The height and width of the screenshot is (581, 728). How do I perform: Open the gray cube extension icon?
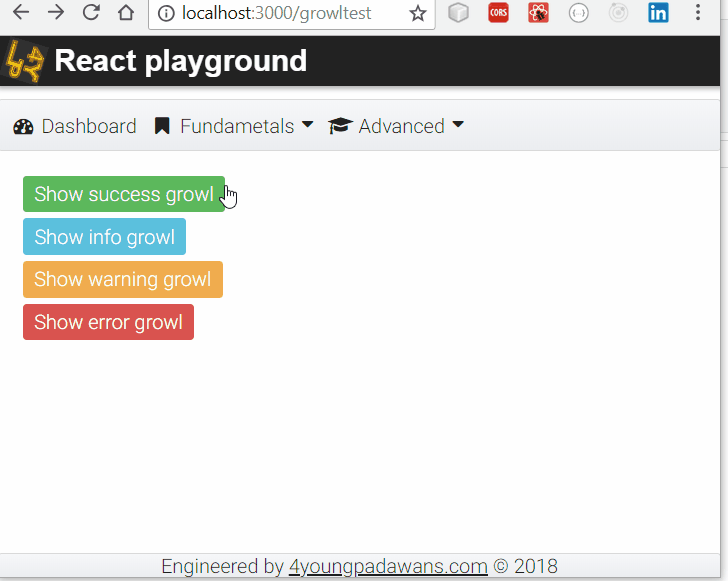(458, 13)
